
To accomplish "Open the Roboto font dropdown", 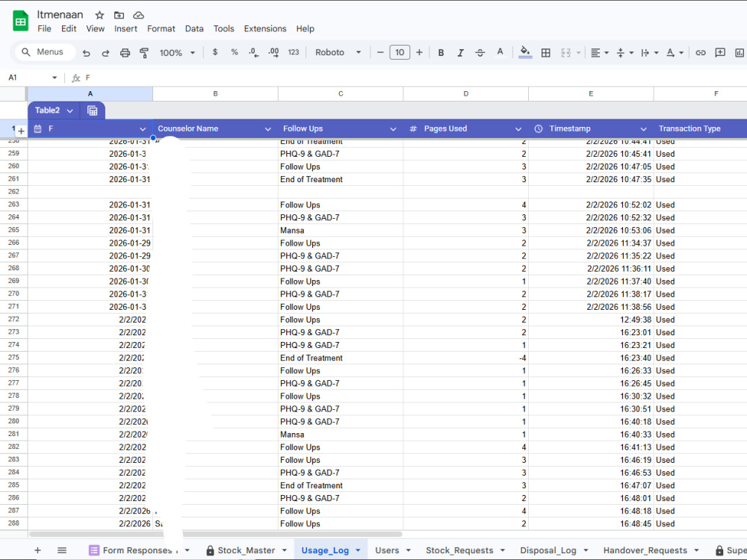I will (x=338, y=52).
